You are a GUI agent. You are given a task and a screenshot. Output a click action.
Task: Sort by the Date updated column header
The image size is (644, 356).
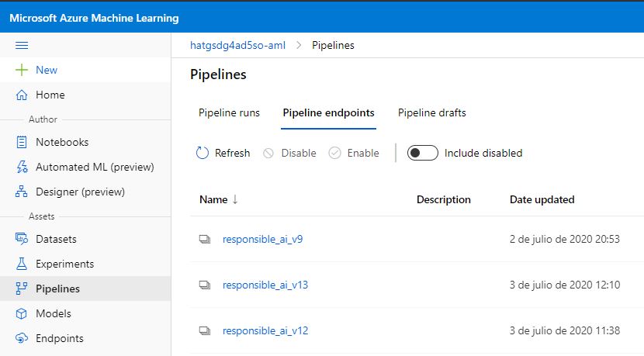[542, 199]
